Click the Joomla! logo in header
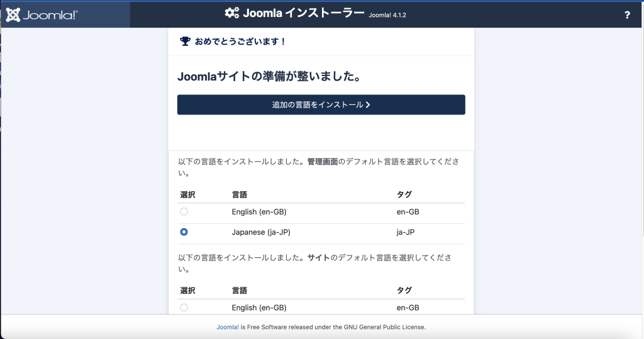Viewport: 644px width, 339px height. point(42,15)
